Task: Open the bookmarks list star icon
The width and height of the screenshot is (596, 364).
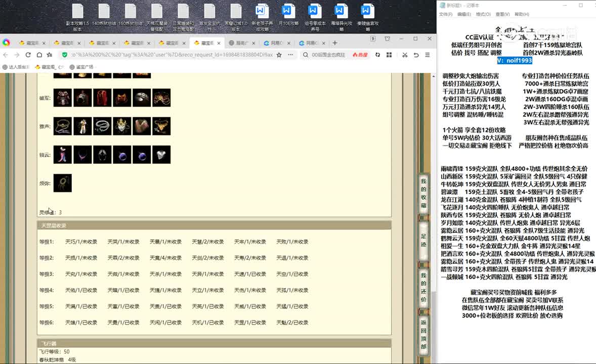Action: pos(50,55)
